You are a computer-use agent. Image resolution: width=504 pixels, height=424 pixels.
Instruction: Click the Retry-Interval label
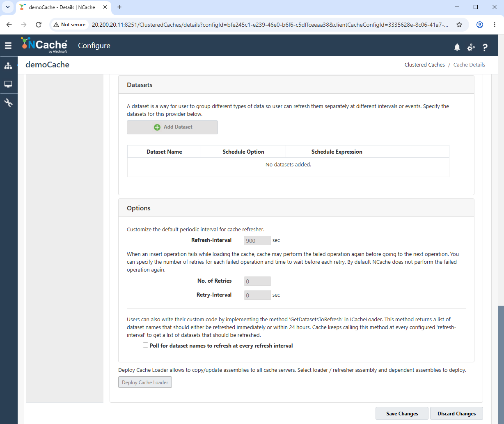(214, 295)
